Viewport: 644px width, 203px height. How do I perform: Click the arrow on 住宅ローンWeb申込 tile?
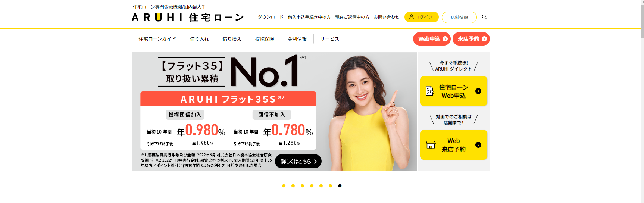(478, 91)
